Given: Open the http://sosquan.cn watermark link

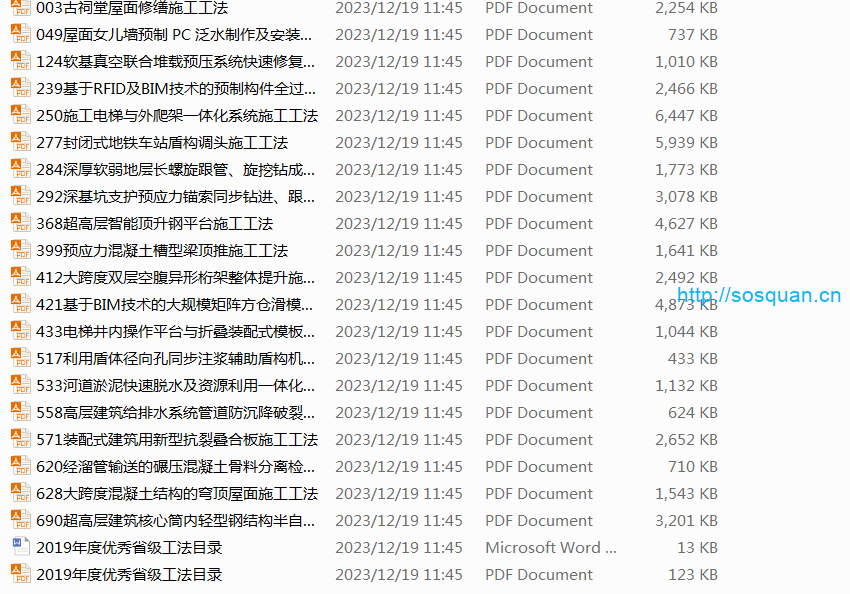Looking at the screenshot, I should 759,294.
